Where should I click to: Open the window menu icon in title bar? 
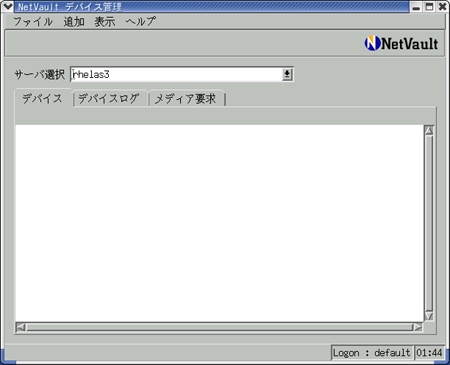(x=7, y=6)
